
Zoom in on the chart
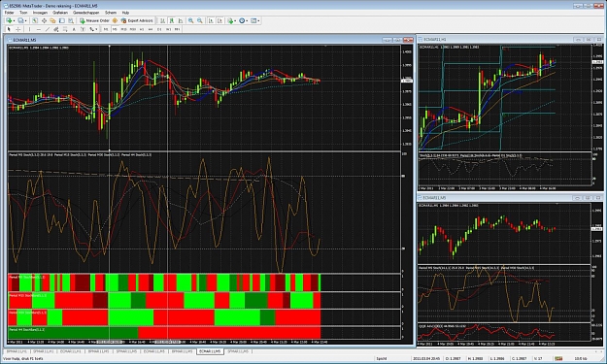191,20
